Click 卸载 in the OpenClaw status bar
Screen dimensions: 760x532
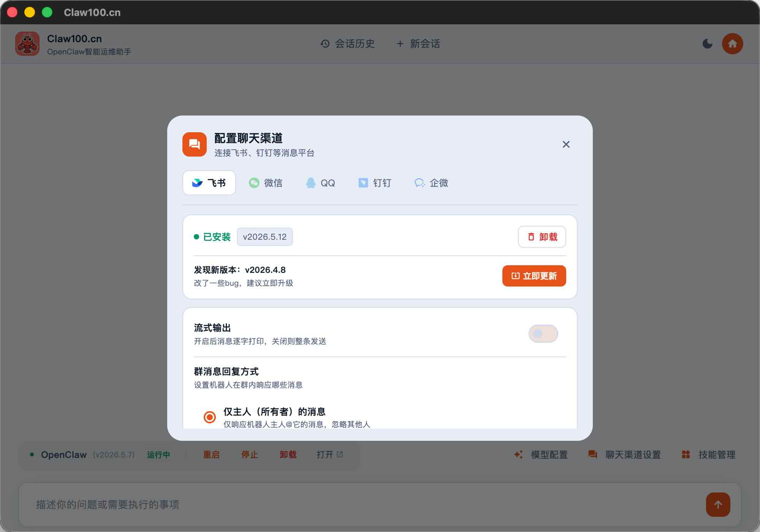click(x=288, y=454)
